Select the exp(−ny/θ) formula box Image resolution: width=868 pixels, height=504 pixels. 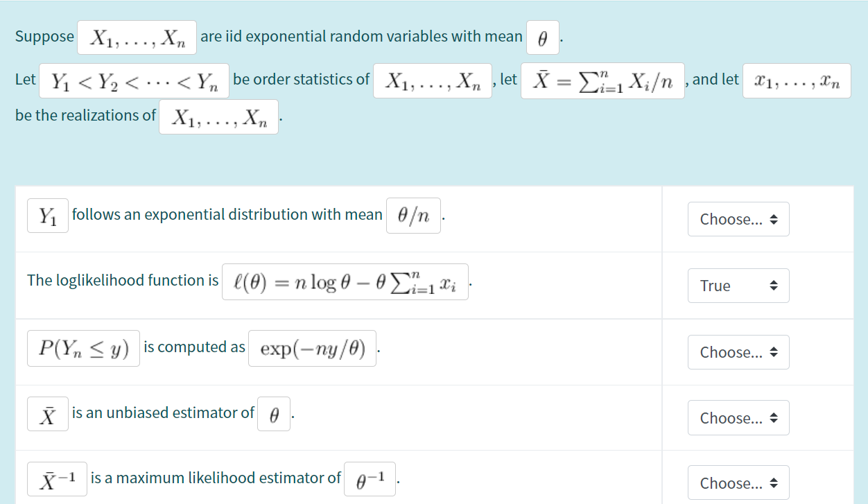click(312, 347)
